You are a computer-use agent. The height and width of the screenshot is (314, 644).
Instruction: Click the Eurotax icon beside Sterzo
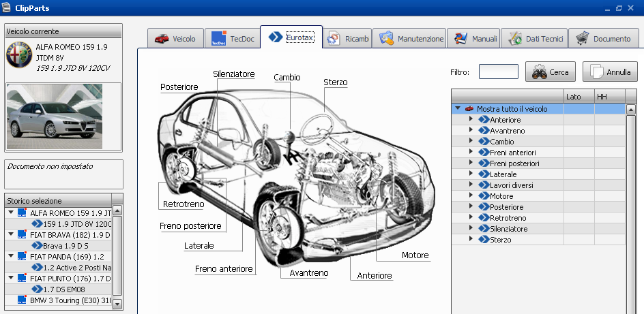point(484,239)
